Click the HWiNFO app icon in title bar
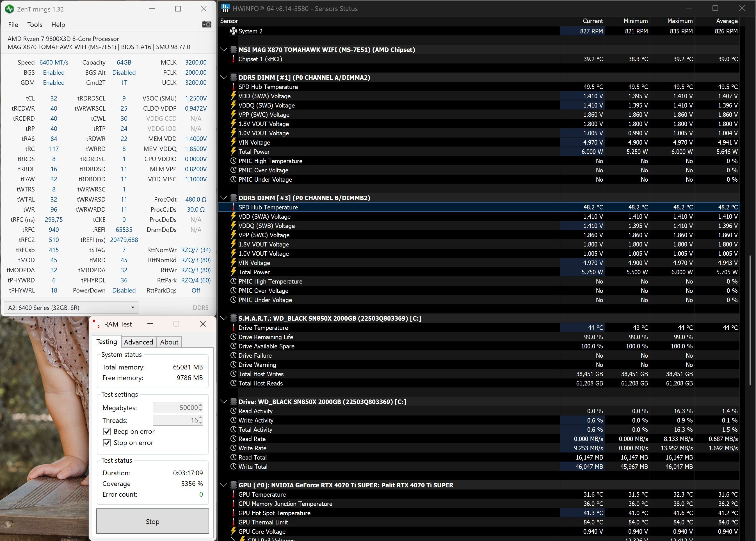 [x=225, y=8]
